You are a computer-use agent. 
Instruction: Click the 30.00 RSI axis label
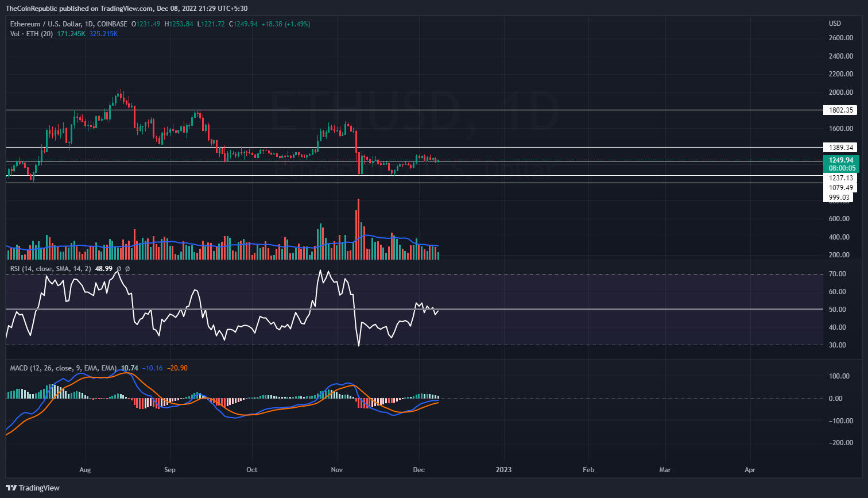click(x=838, y=345)
